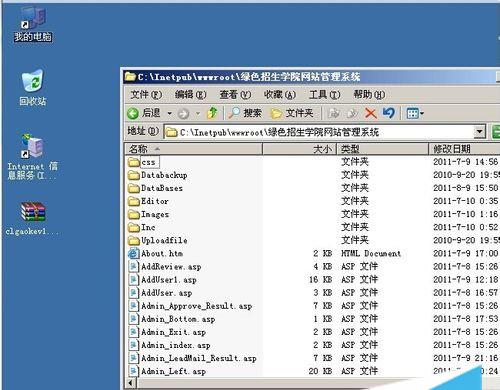Click the Copy To toolbar icon
Screen dimensions: 500x390
click(x=352, y=114)
